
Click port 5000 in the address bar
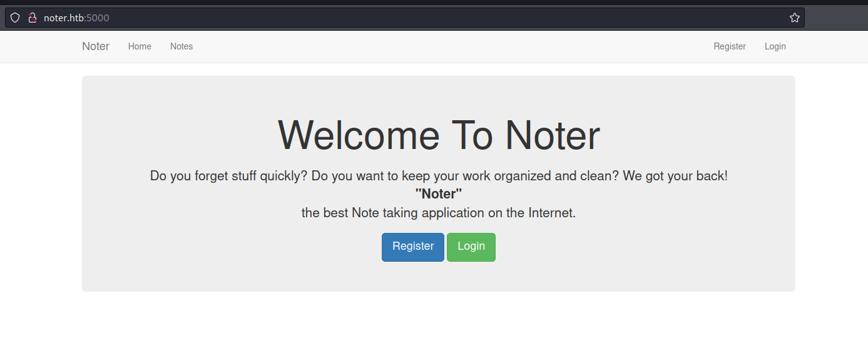point(98,18)
